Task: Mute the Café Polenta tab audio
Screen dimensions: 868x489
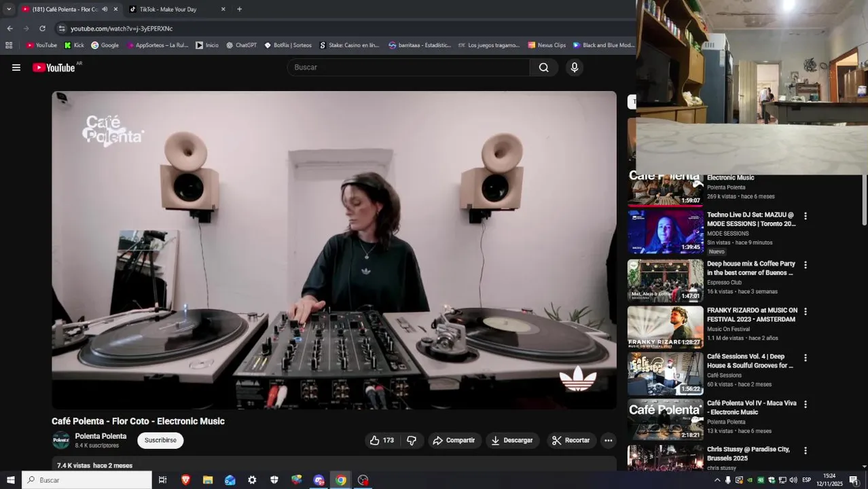Action: pos(105,10)
